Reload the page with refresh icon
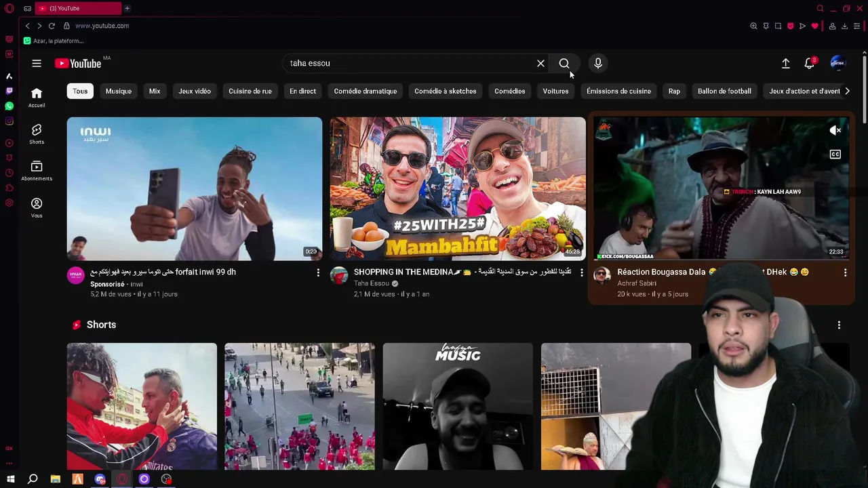 click(x=52, y=26)
